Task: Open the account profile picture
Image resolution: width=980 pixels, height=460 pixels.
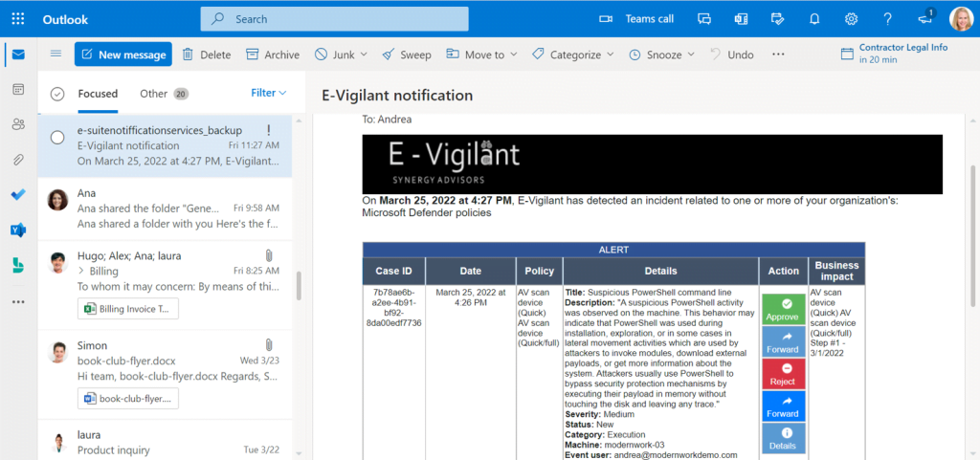Action: 960,19
